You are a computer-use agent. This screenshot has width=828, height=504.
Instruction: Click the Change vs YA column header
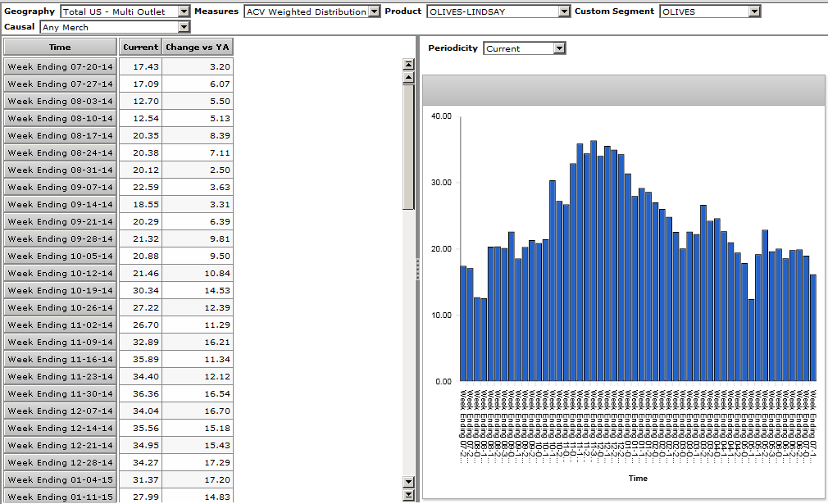pos(198,48)
